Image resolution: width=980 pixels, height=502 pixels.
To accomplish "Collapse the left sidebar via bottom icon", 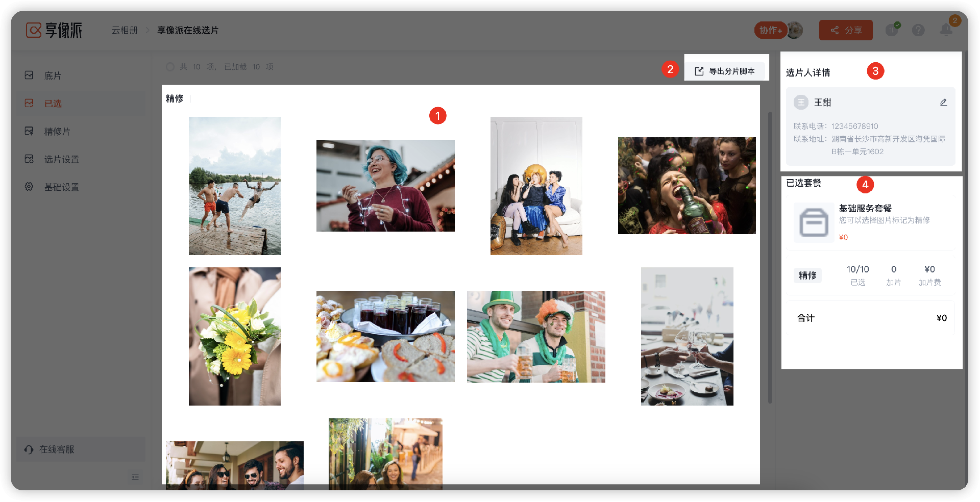I will click(x=135, y=477).
